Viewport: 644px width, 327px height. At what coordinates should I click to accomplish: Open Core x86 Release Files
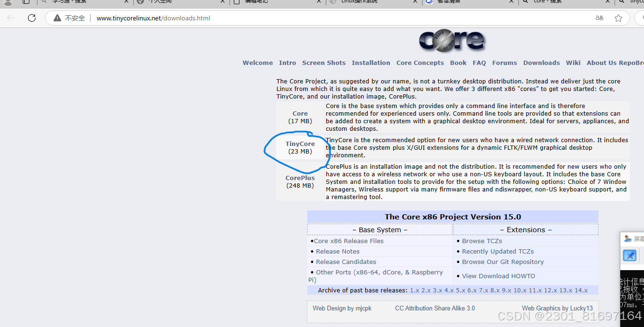(349, 241)
